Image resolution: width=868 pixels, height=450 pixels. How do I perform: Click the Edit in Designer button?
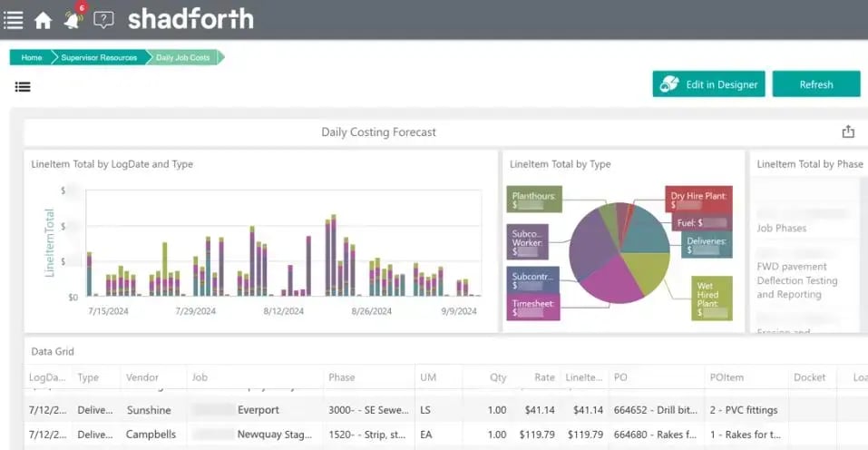[x=708, y=84]
